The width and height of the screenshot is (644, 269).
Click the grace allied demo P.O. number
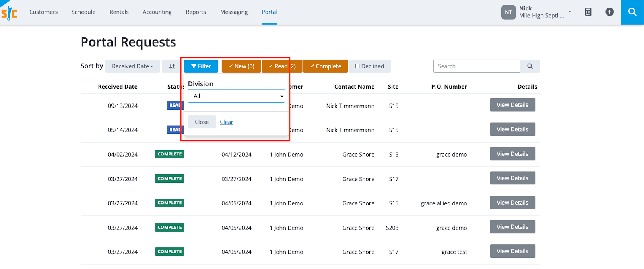click(444, 203)
